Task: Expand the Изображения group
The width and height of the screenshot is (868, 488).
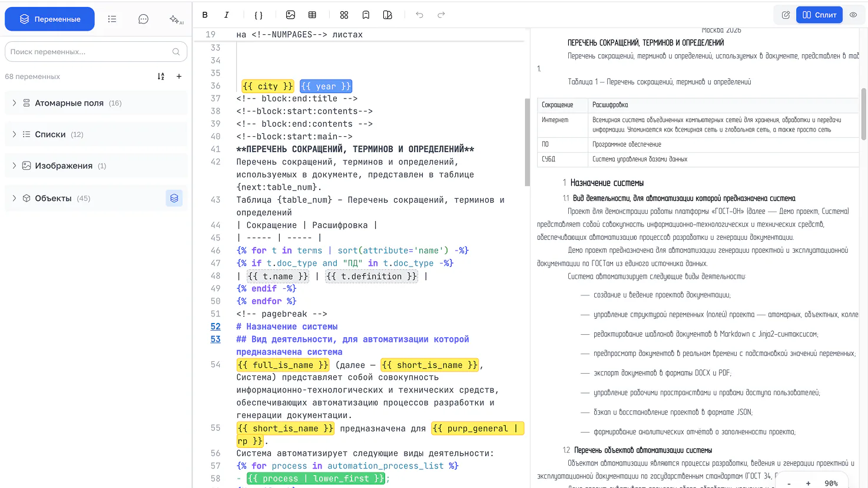Action: coord(96,166)
